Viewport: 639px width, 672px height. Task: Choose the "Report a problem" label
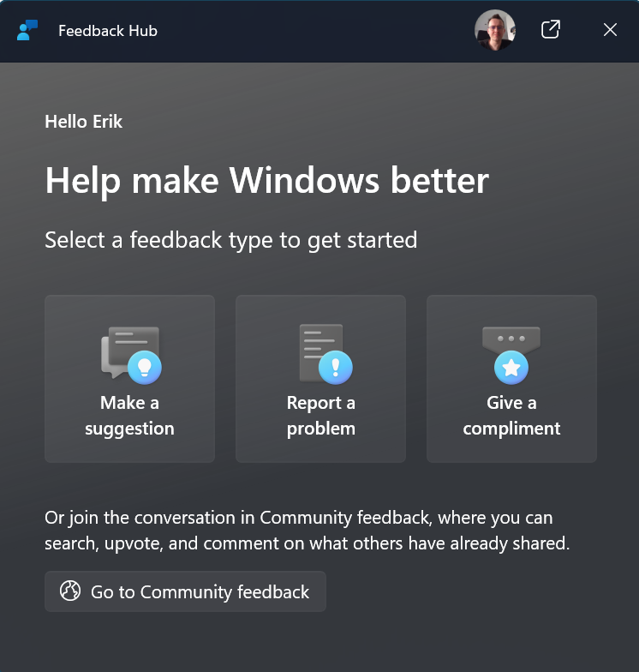pyautogui.click(x=321, y=416)
